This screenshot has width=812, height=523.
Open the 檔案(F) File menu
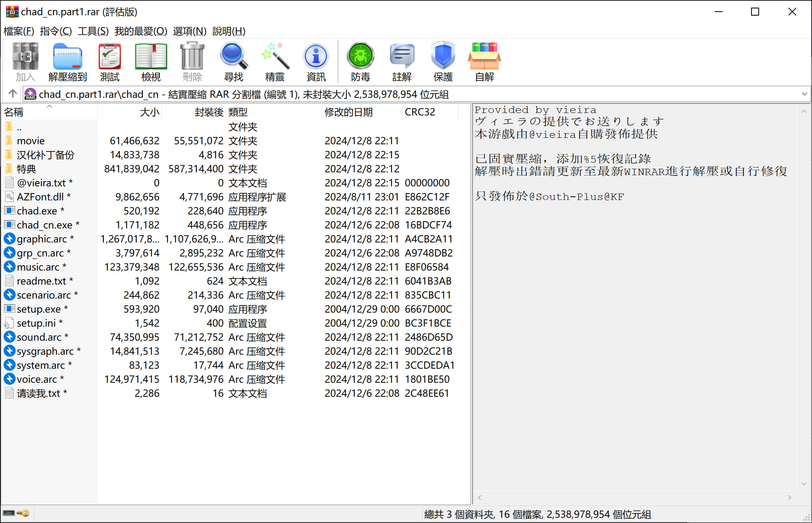19,31
